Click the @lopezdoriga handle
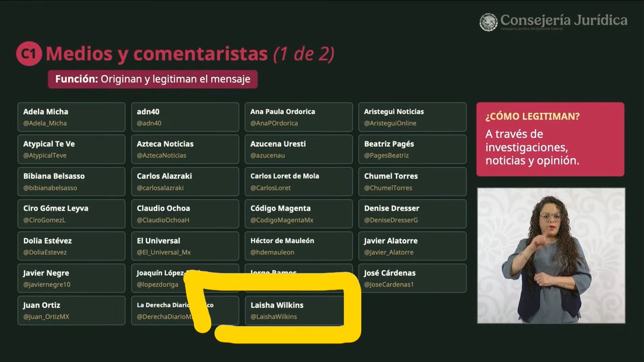This screenshot has height=362, width=644. point(157,285)
